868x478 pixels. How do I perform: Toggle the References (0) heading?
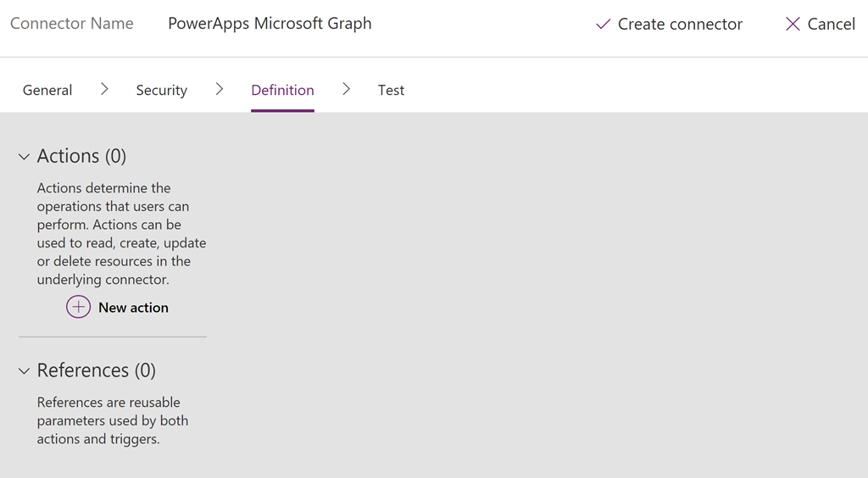tap(97, 370)
